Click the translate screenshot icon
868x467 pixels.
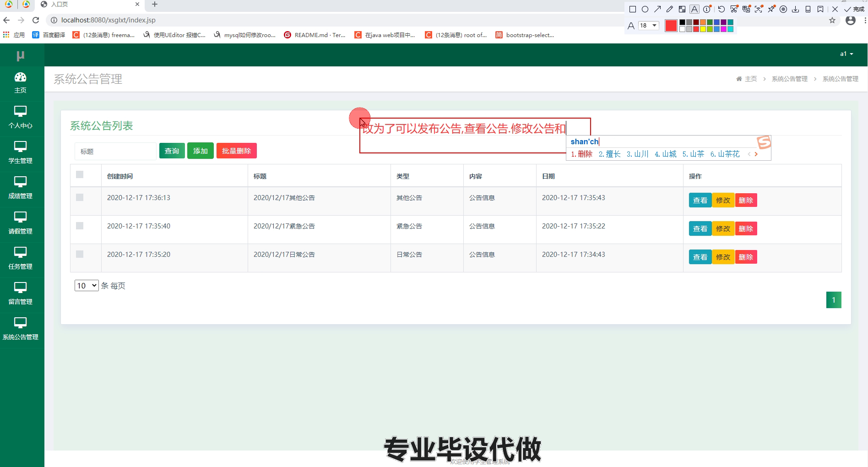tap(747, 9)
